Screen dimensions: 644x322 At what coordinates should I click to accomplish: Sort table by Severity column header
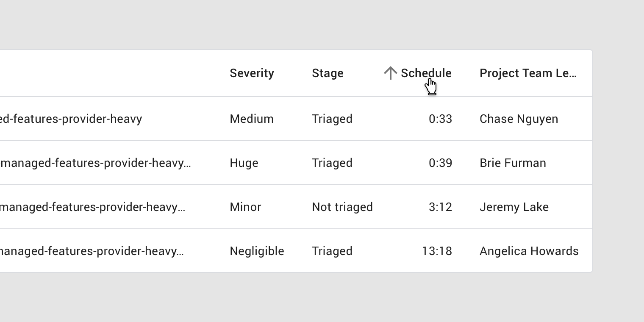[252, 73]
